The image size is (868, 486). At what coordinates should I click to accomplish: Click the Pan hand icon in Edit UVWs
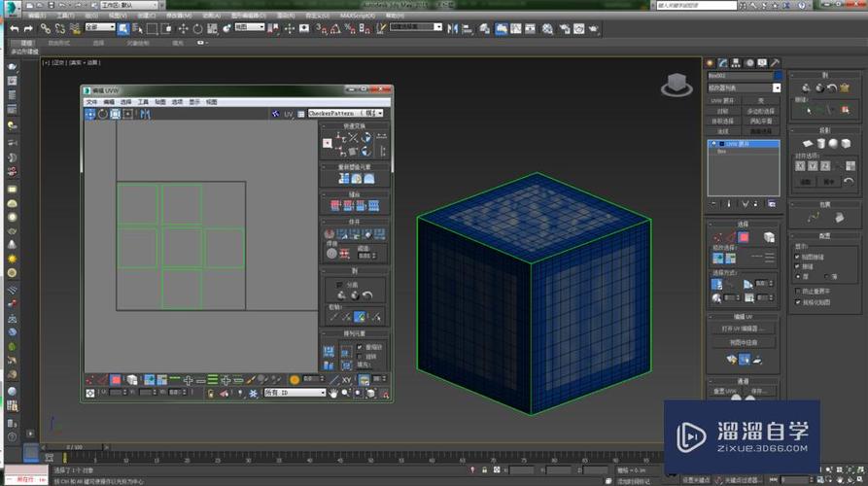coord(333,393)
